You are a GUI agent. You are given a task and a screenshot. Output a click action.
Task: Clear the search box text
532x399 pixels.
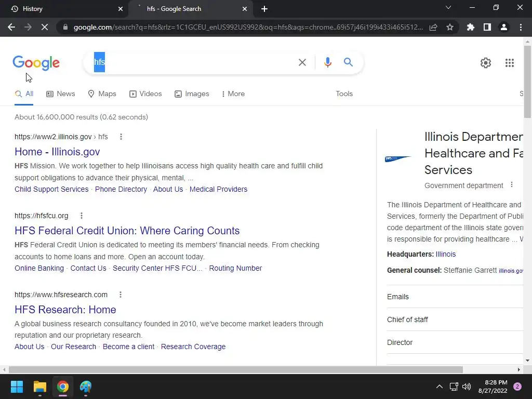(302, 62)
